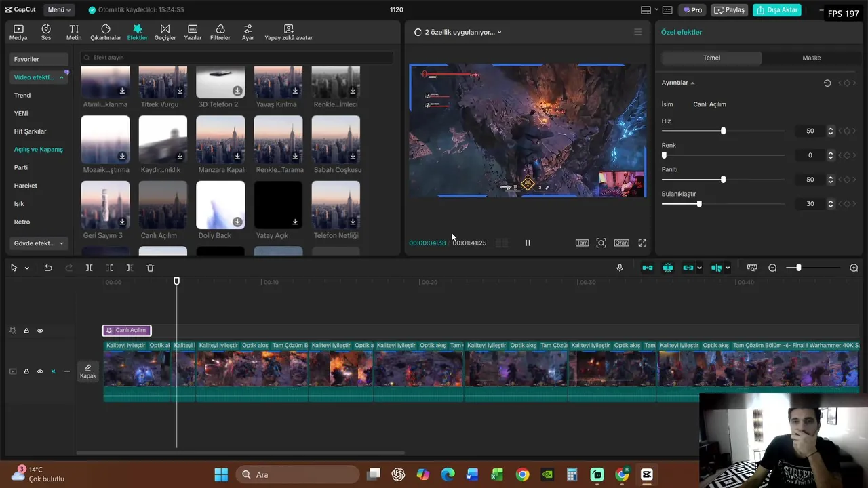Open Chrome from the Windows taskbar
The width and height of the screenshot is (868, 488).
point(522,474)
